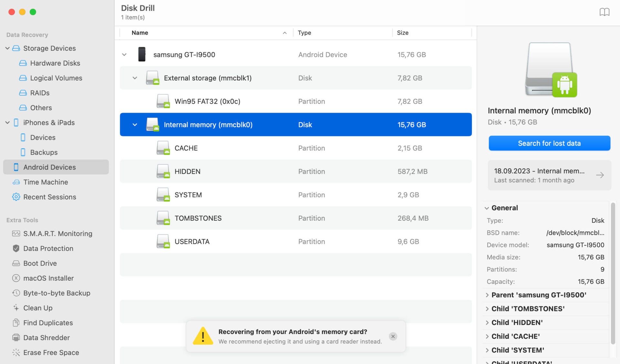Viewport: 620px width, 364px height.
Task: Open the Storage Devices menu item
Action: 49,48
